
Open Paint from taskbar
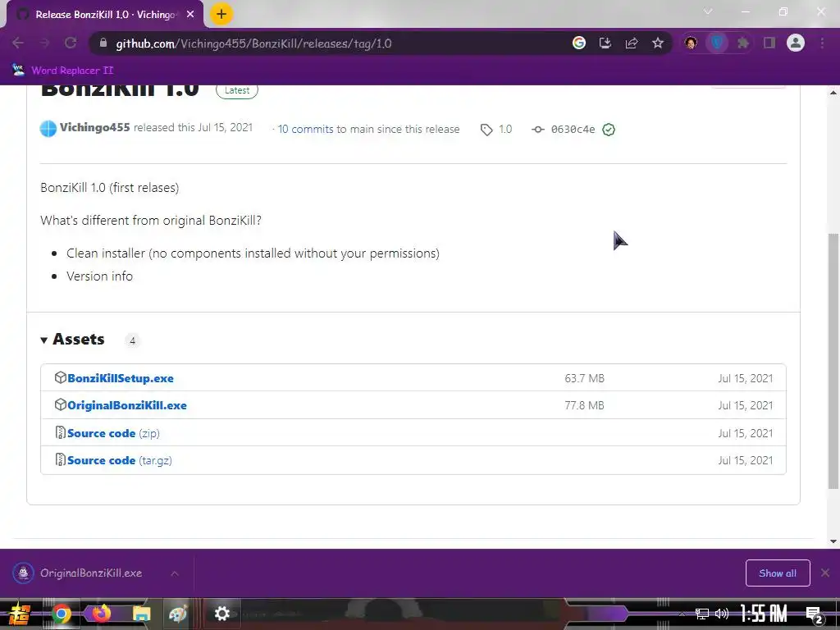click(178, 614)
